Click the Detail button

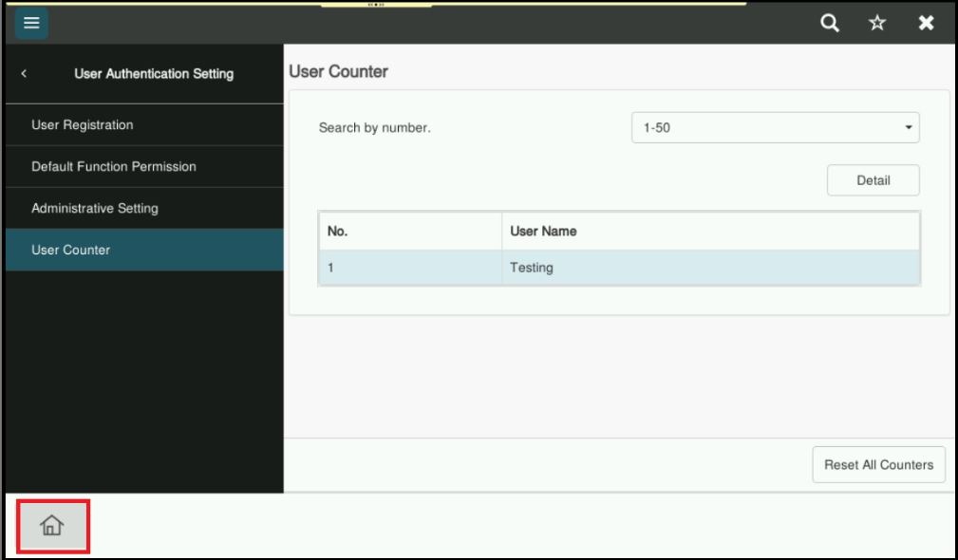873,180
